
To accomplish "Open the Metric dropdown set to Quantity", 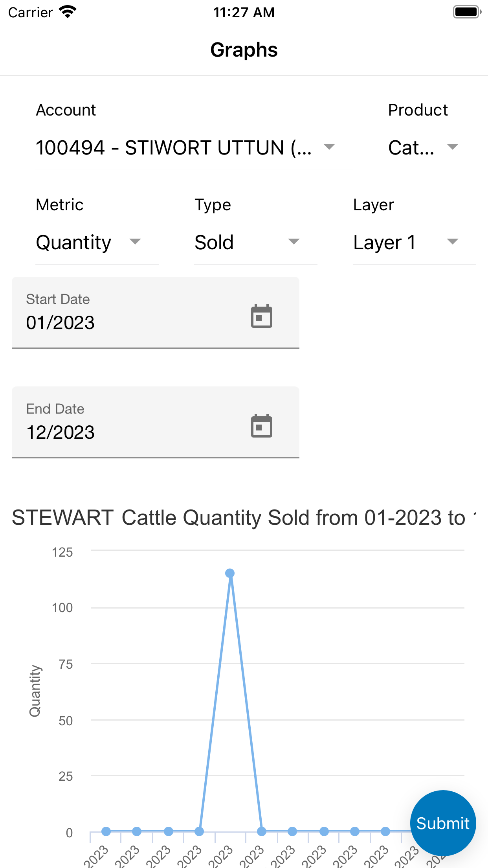I will (97, 242).
